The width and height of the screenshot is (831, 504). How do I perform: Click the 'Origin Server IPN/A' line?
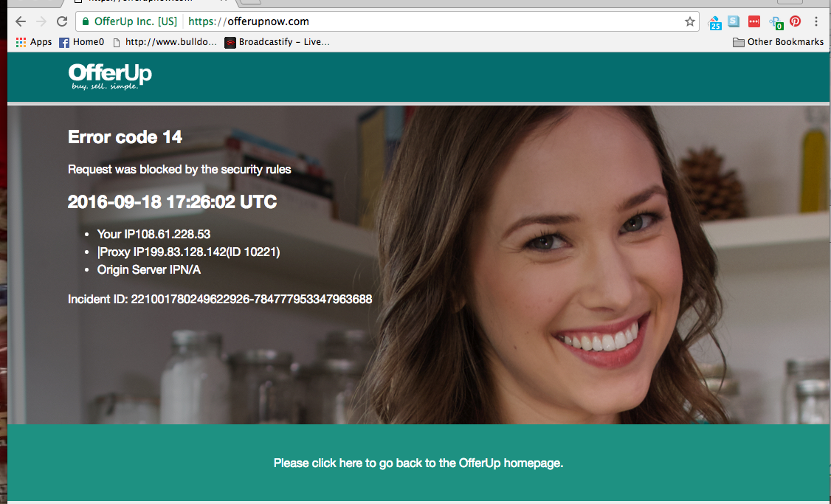coord(149,270)
